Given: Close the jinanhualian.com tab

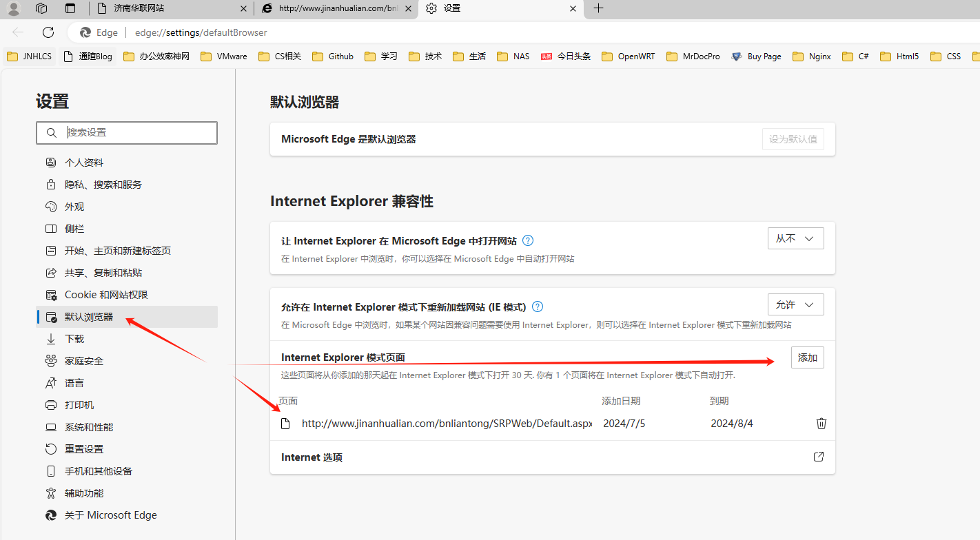Looking at the screenshot, I should click(x=408, y=9).
